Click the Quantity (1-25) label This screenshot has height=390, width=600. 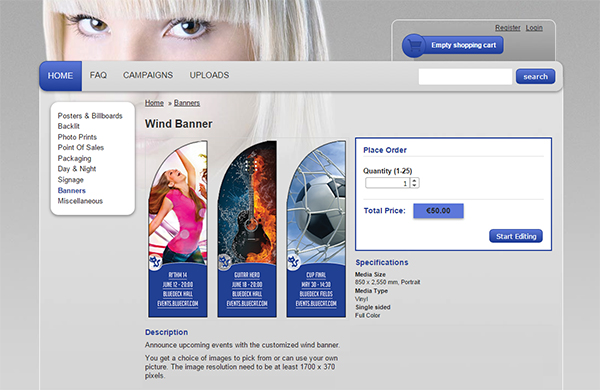point(388,171)
